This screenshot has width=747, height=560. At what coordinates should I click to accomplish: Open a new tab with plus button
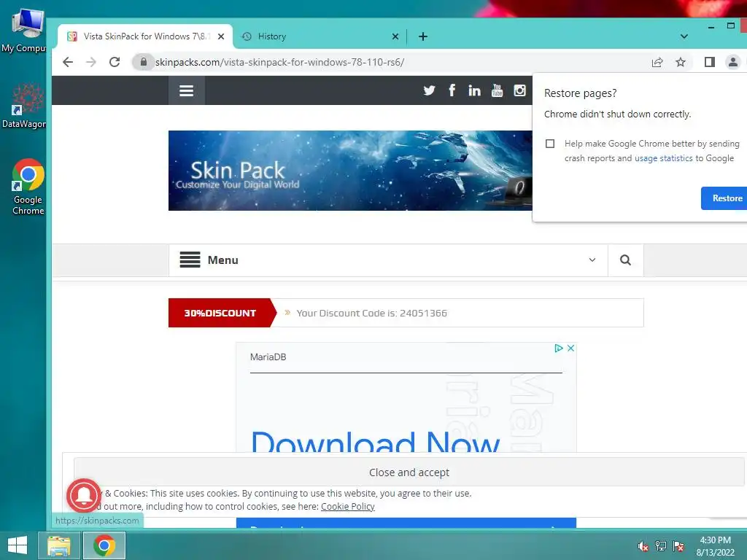pyautogui.click(x=422, y=36)
